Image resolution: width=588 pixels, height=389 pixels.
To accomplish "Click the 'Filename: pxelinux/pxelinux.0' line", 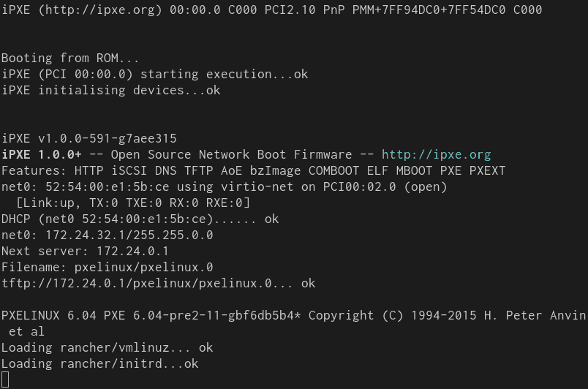I will pyautogui.click(x=108, y=267).
